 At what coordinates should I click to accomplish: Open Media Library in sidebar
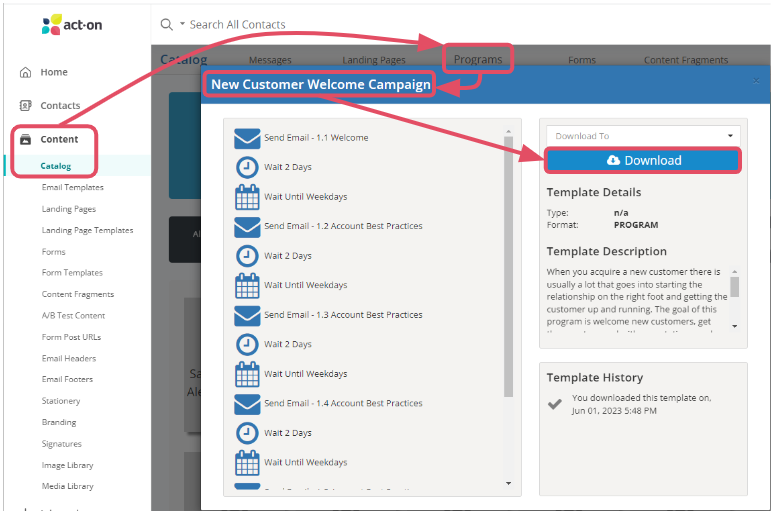pos(67,486)
